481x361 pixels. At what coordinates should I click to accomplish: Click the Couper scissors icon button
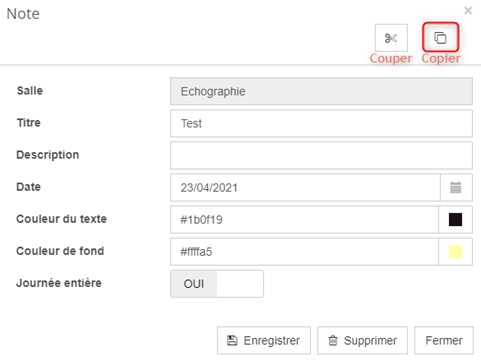coord(391,38)
